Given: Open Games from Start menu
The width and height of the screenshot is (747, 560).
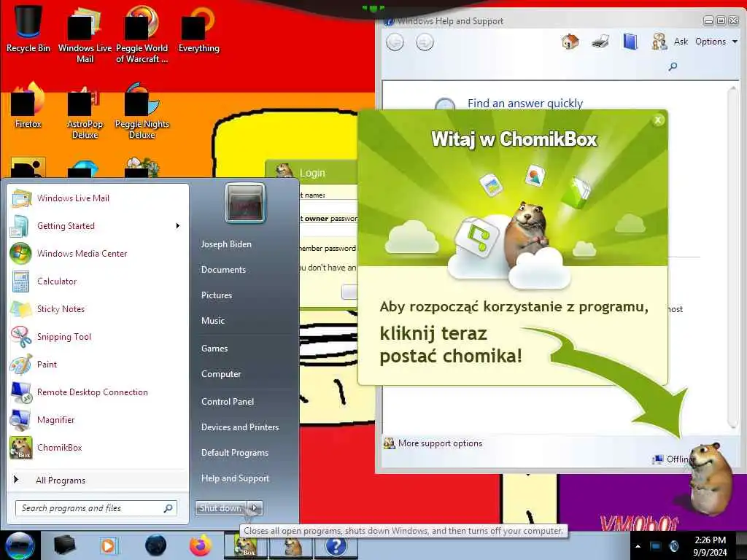Looking at the screenshot, I should point(214,348).
